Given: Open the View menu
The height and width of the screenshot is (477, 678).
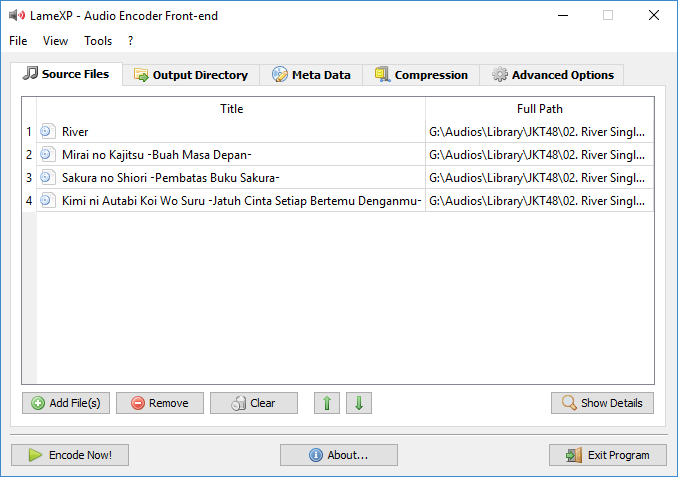Looking at the screenshot, I should (55, 41).
